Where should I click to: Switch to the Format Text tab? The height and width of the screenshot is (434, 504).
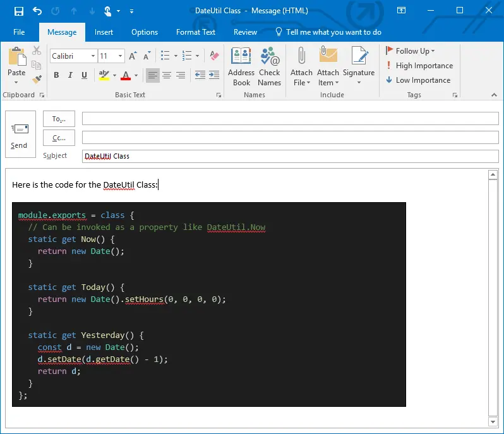196,32
